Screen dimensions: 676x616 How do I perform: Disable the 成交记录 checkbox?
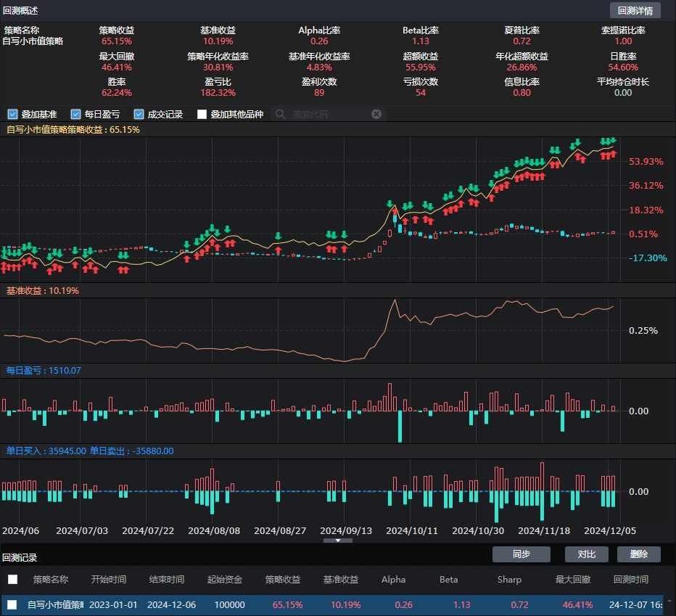(139, 114)
